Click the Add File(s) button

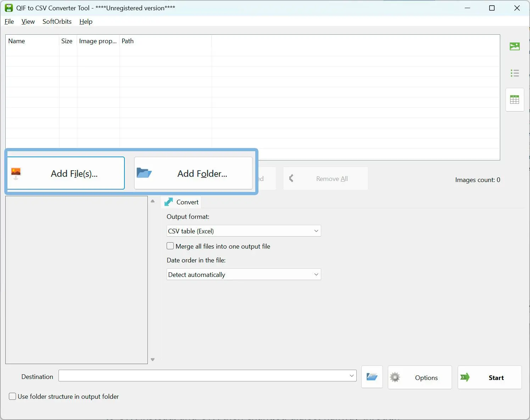pos(66,173)
